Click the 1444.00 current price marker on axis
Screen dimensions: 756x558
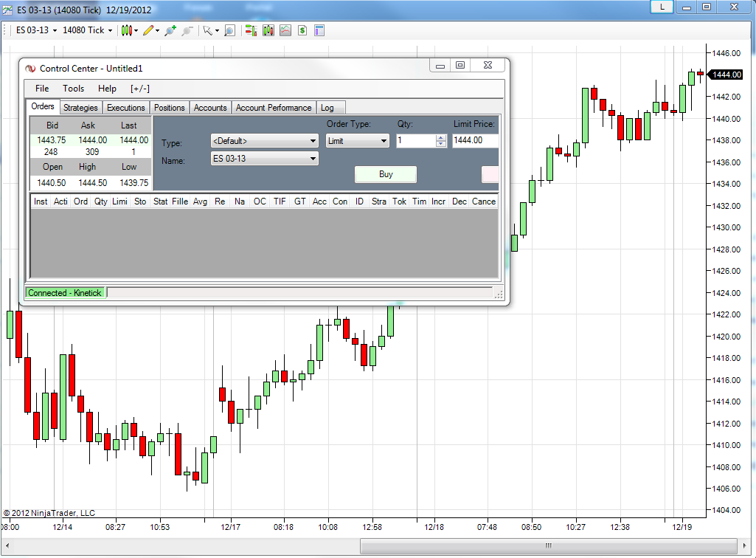tap(726, 75)
